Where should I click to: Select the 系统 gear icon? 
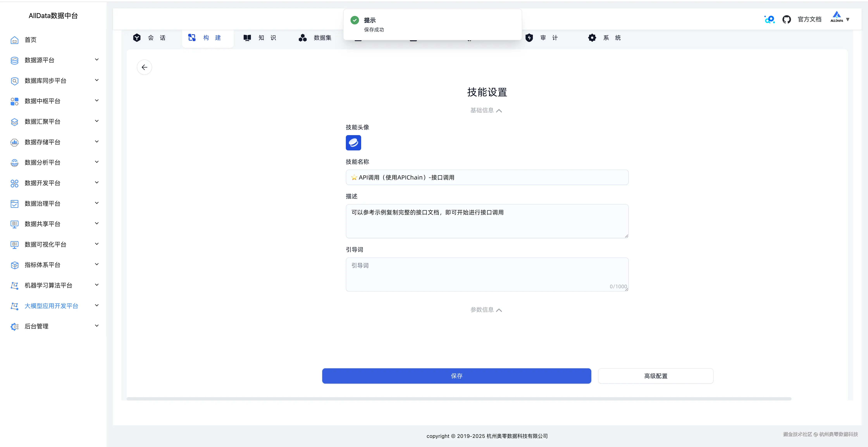click(592, 38)
